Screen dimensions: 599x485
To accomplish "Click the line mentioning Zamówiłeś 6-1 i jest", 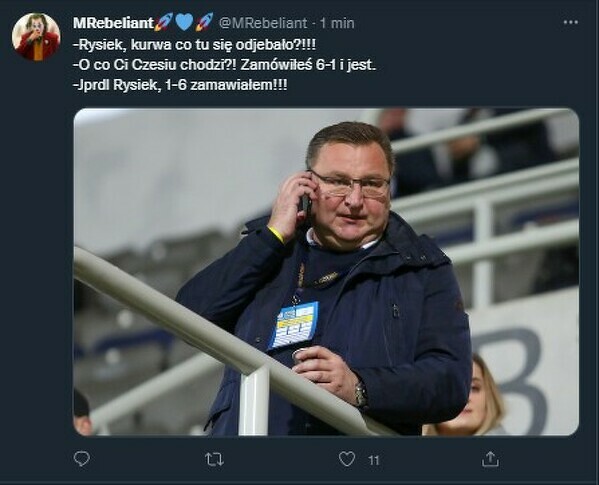I will [224, 65].
